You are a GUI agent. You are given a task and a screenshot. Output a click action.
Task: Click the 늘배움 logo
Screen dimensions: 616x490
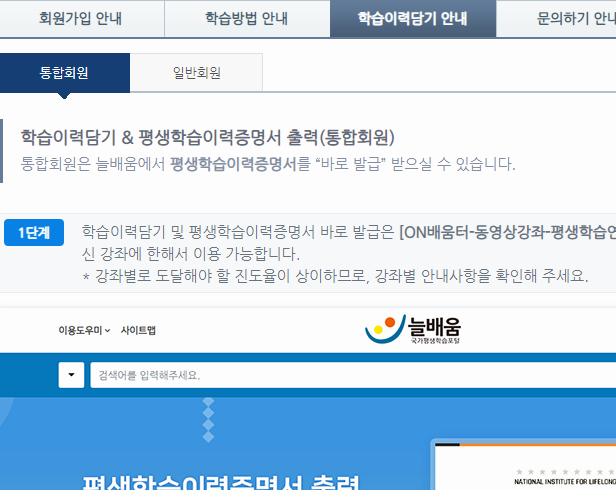pos(413,329)
